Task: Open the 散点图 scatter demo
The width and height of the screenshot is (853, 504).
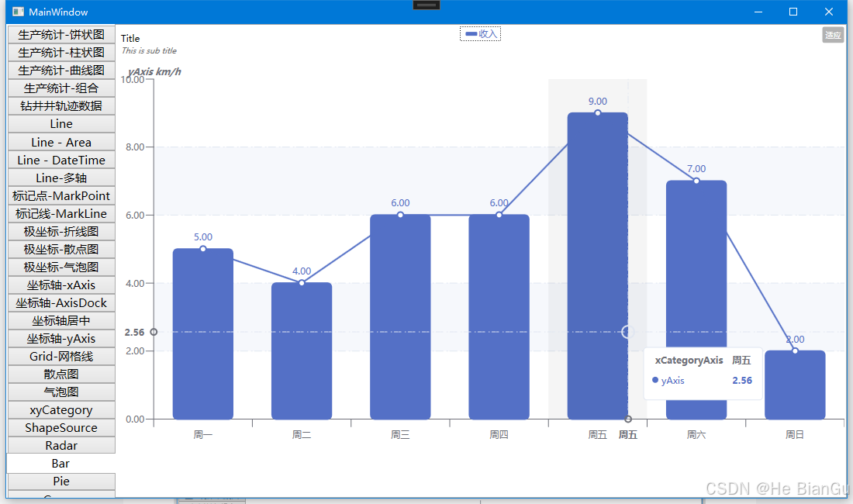Action: tap(61, 374)
